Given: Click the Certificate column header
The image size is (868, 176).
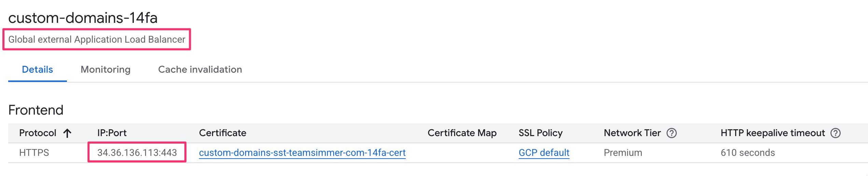Looking at the screenshot, I should [222, 133].
